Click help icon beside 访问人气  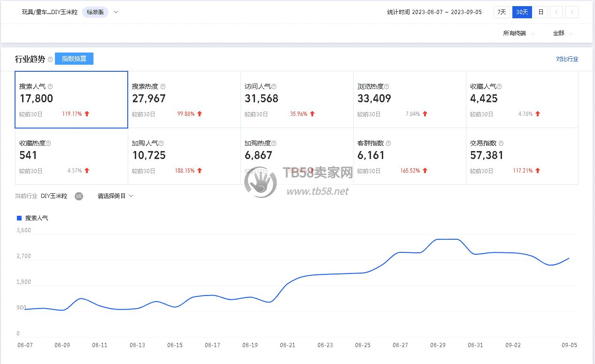pos(274,87)
